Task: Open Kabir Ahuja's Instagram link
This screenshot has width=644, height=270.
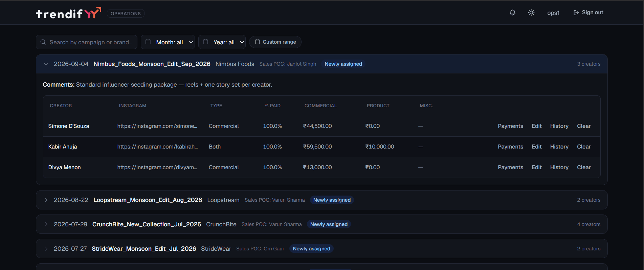Action: point(157,147)
